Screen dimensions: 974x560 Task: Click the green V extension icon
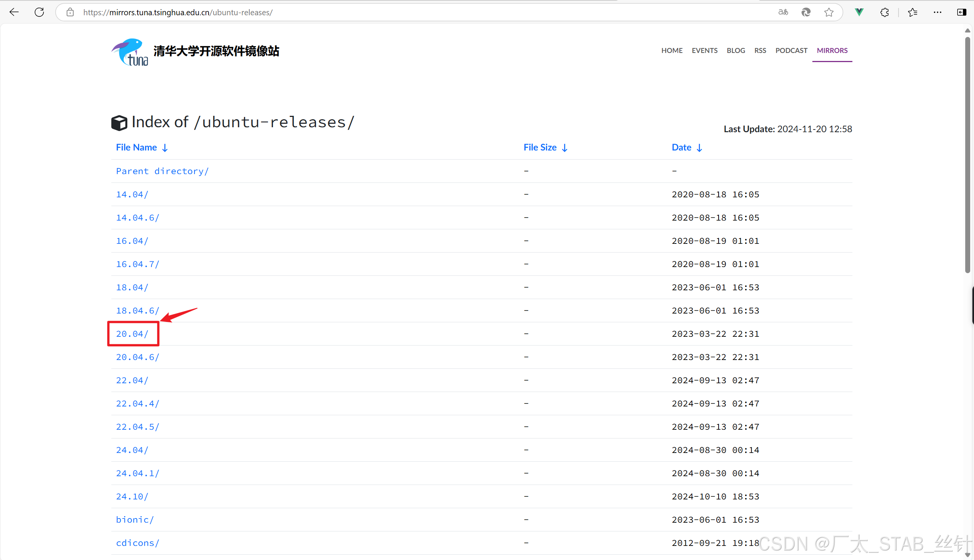859,12
